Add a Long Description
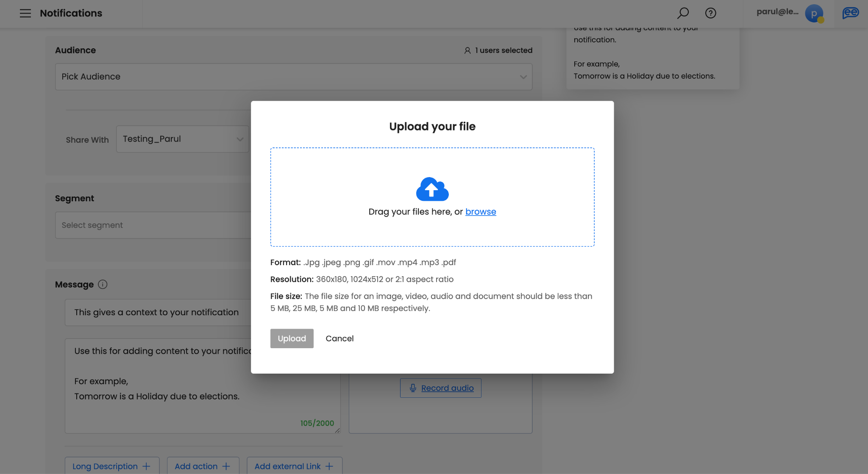This screenshot has height=474, width=868. [x=112, y=466]
